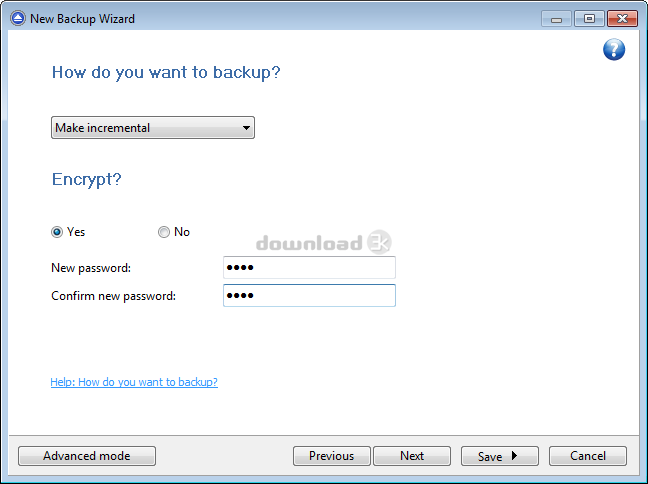
Task: Maximize the New Backup Wizard window
Action: [589, 19]
